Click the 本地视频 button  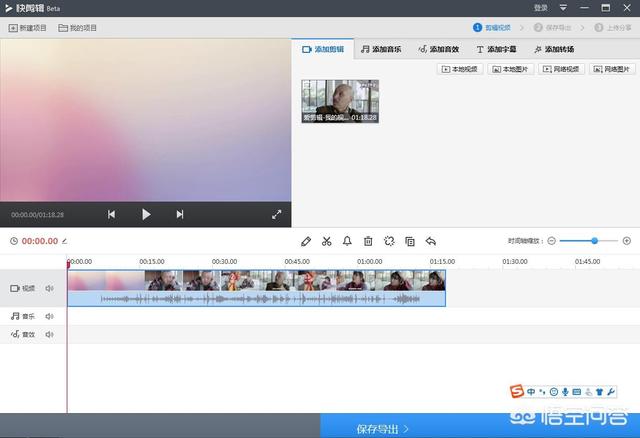point(460,69)
